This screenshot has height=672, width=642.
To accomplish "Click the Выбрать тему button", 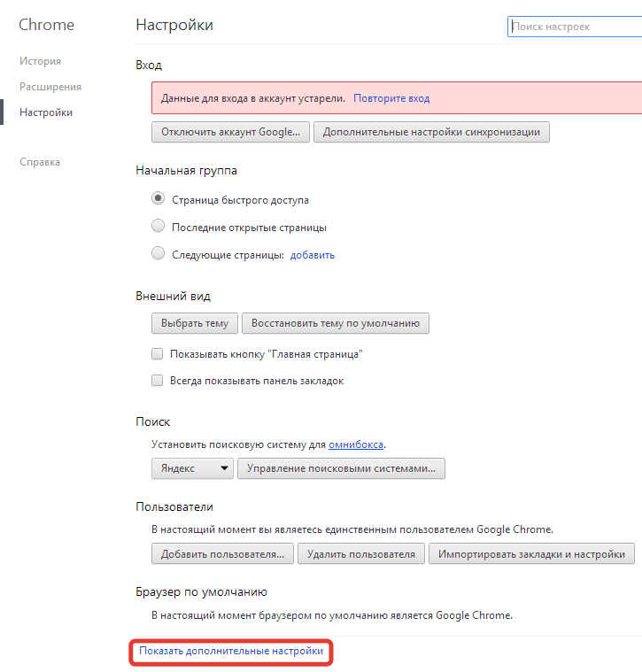I will coord(195,323).
